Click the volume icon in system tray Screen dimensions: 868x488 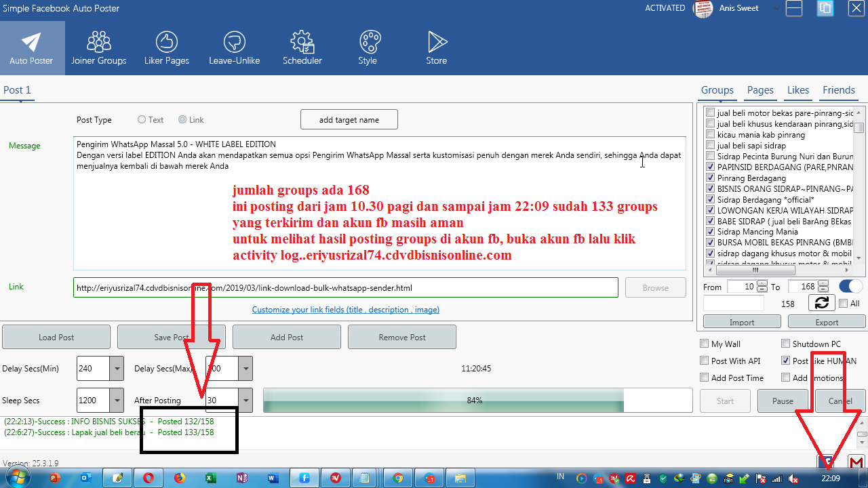pos(793,480)
